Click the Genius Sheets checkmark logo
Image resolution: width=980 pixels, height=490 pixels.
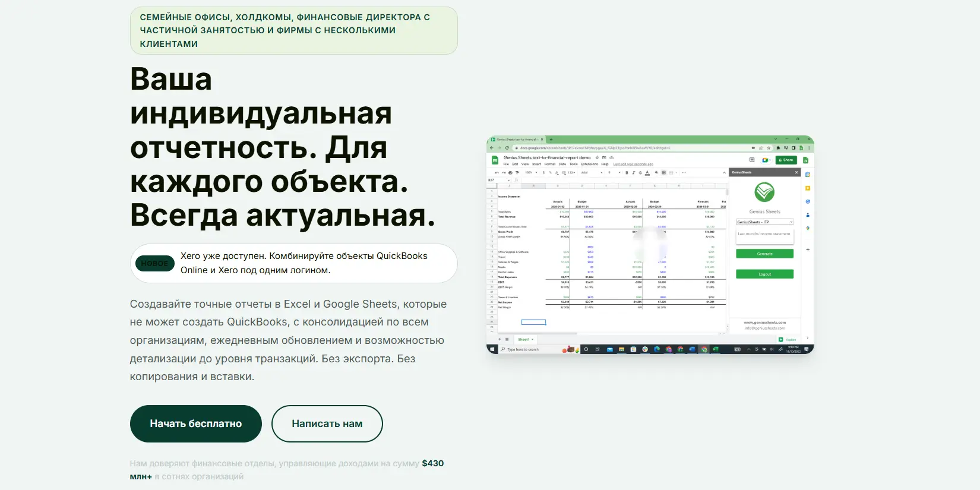[x=764, y=192]
